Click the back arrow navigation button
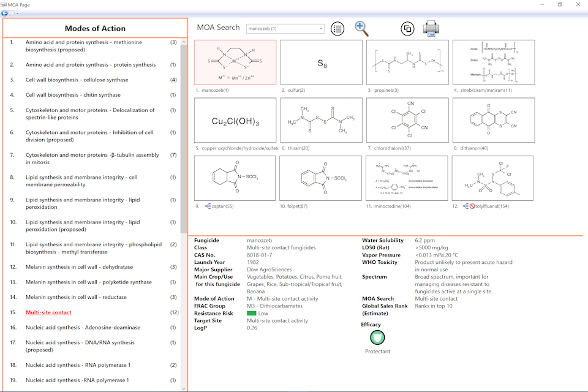Image resolution: width=588 pixels, height=392 pixels. (6, 12)
